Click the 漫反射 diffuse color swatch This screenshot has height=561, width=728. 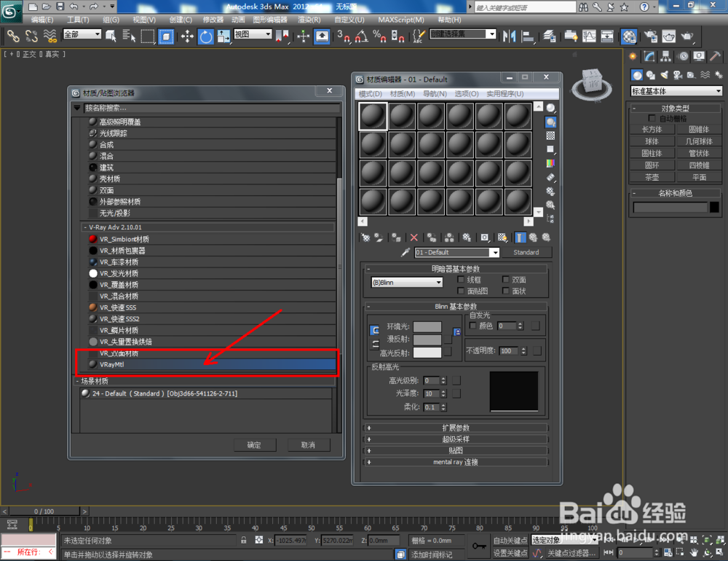point(427,340)
